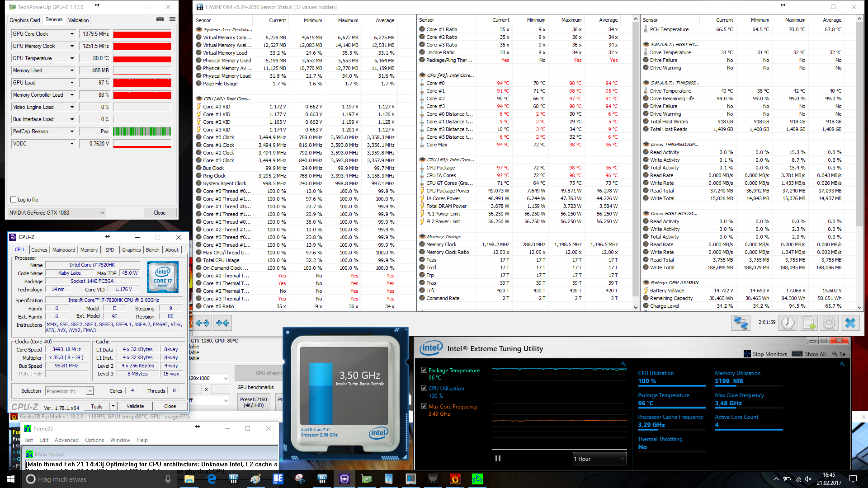Open FurMark icon in taskbar
The image size is (868, 488).
pyautogui.click(x=455, y=479)
